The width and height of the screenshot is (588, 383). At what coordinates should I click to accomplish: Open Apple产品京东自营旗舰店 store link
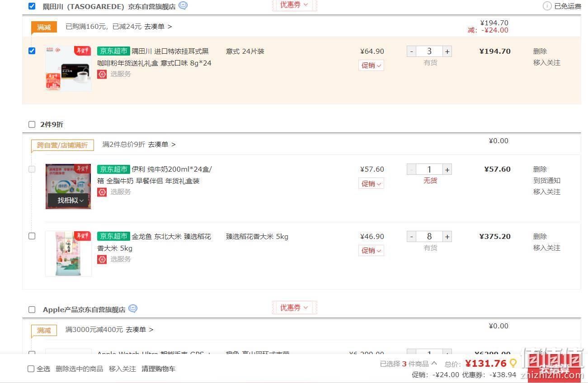pos(84,310)
